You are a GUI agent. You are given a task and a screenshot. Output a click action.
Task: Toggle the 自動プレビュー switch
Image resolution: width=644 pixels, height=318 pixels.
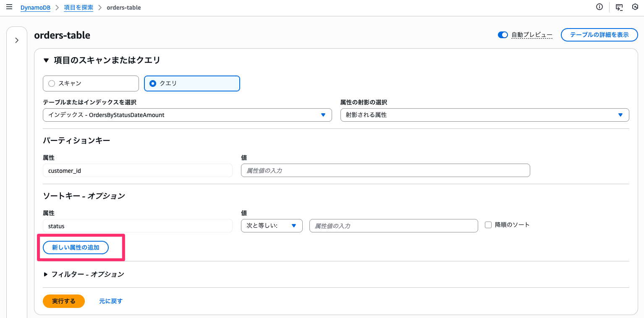pos(503,35)
